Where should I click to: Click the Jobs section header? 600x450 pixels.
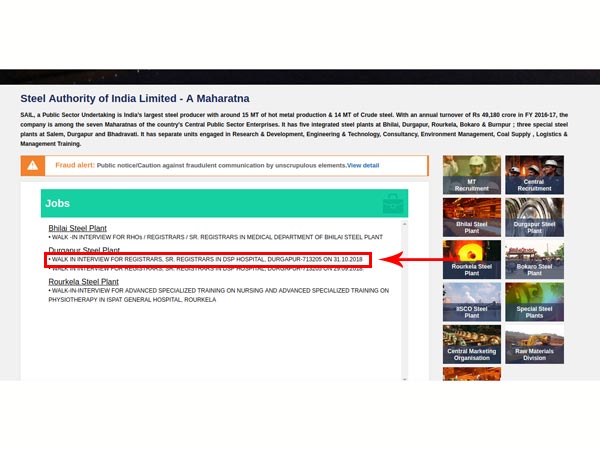point(224,203)
